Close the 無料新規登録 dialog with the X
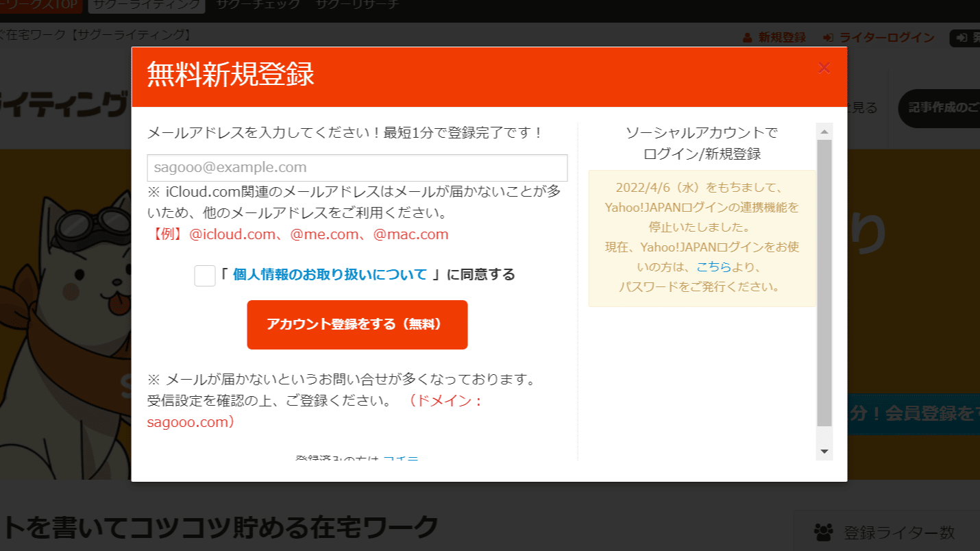 coord(824,68)
